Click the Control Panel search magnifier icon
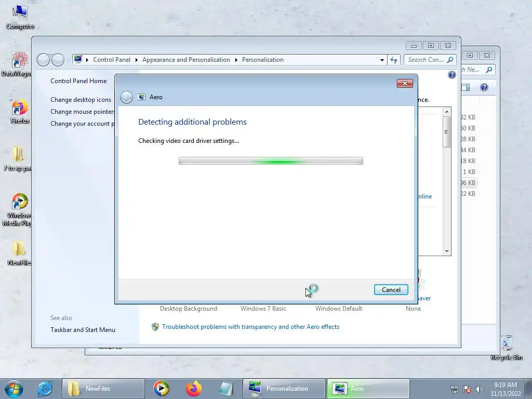The width and height of the screenshot is (532, 399). 450,60
